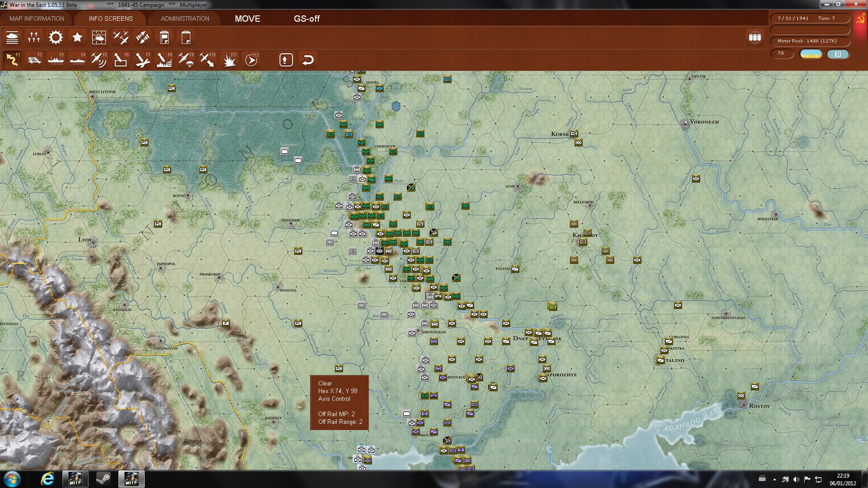
Task: Open Steam from the taskbar
Action: click(103, 479)
